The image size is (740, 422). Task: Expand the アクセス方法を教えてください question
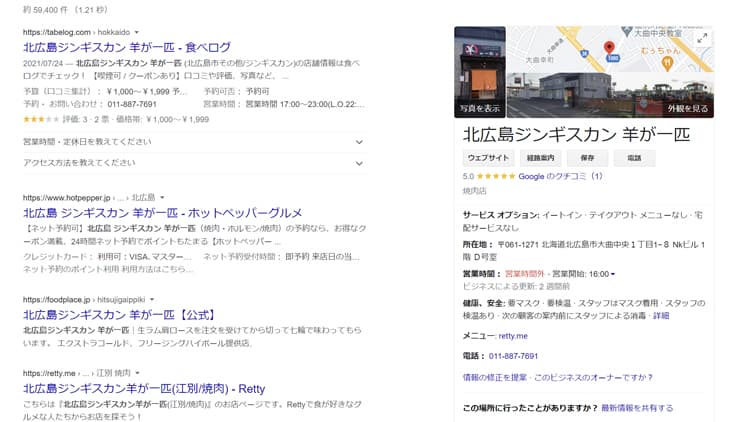[x=359, y=162]
